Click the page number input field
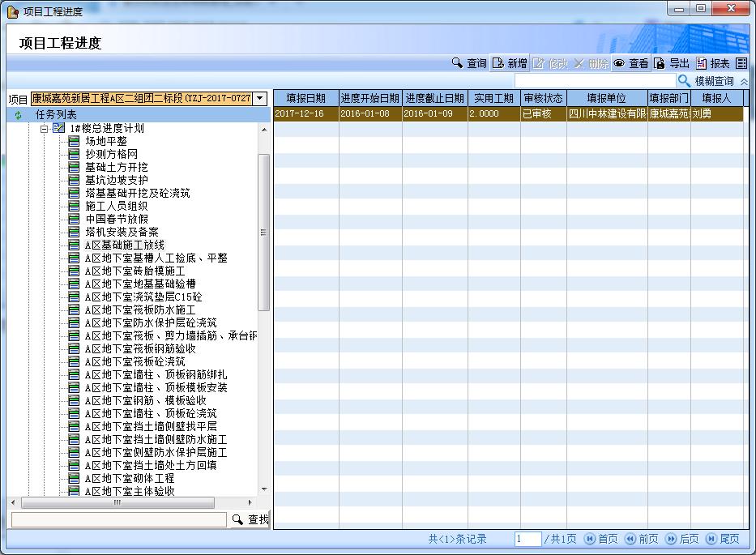The height and width of the screenshot is (555, 756). 527,539
